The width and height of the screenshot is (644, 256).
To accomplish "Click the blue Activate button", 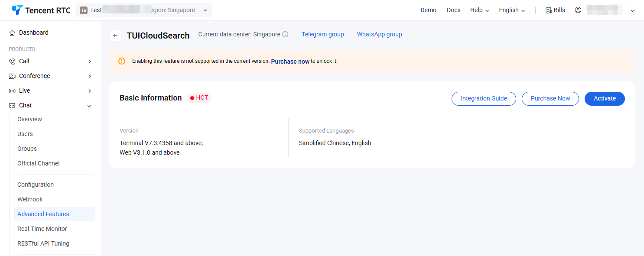I will [605, 98].
